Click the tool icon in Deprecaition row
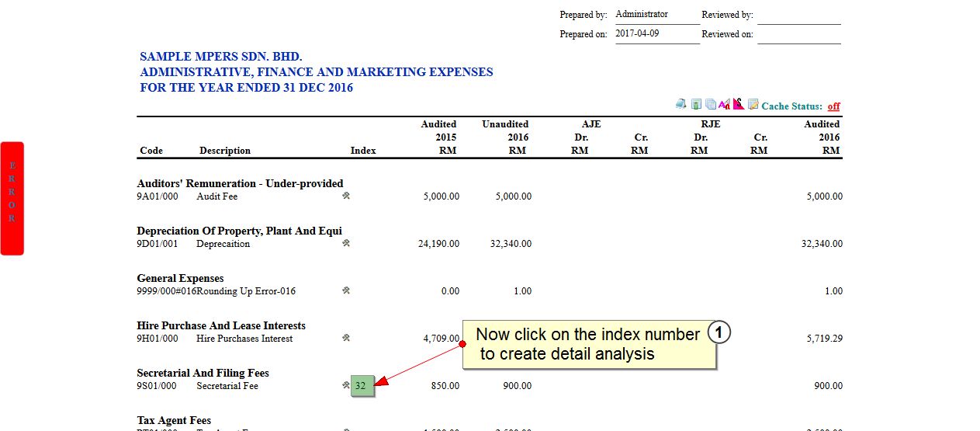Image resolution: width=980 pixels, height=431 pixels. tap(346, 244)
